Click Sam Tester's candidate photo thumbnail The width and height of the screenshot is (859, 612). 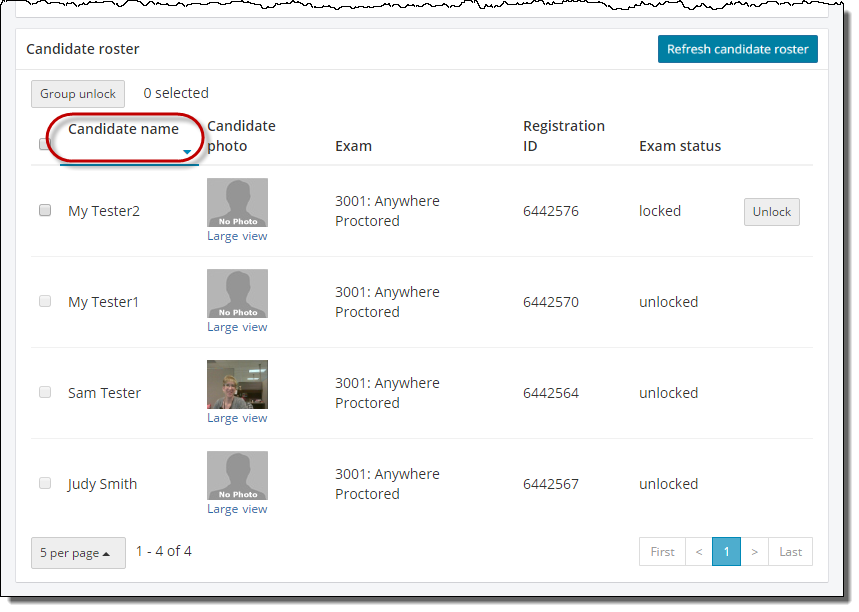[x=237, y=385]
